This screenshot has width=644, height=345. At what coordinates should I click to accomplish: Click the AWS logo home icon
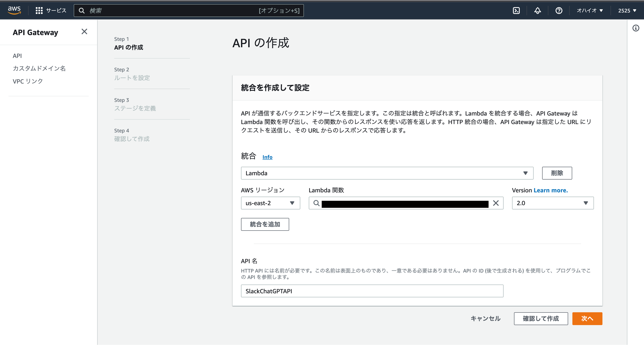(14, 10)
